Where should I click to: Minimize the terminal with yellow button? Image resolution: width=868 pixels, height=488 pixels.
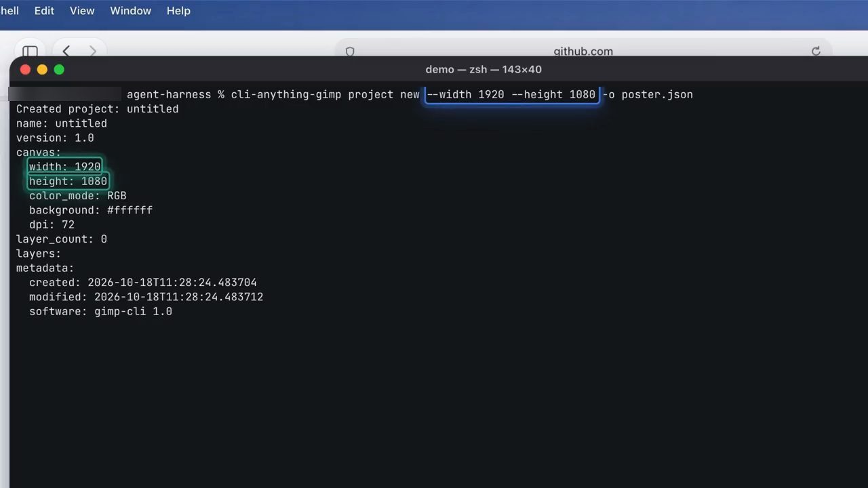[42, 69]
